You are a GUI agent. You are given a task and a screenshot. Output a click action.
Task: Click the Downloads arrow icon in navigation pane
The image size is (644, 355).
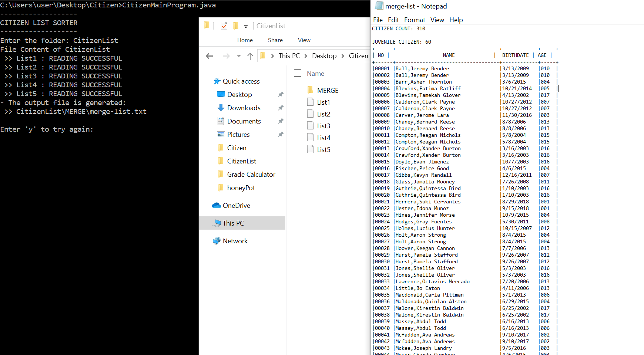coord(221,108)
